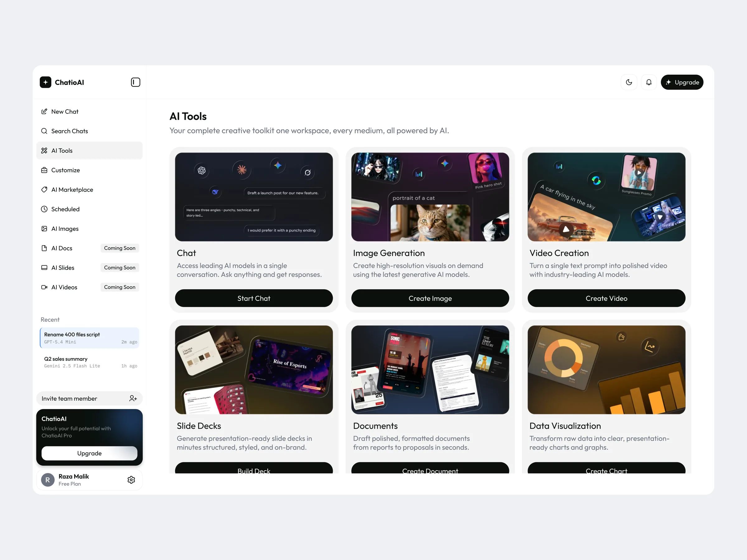
Task: Click the Start Chat button
Action: point(254,298)
